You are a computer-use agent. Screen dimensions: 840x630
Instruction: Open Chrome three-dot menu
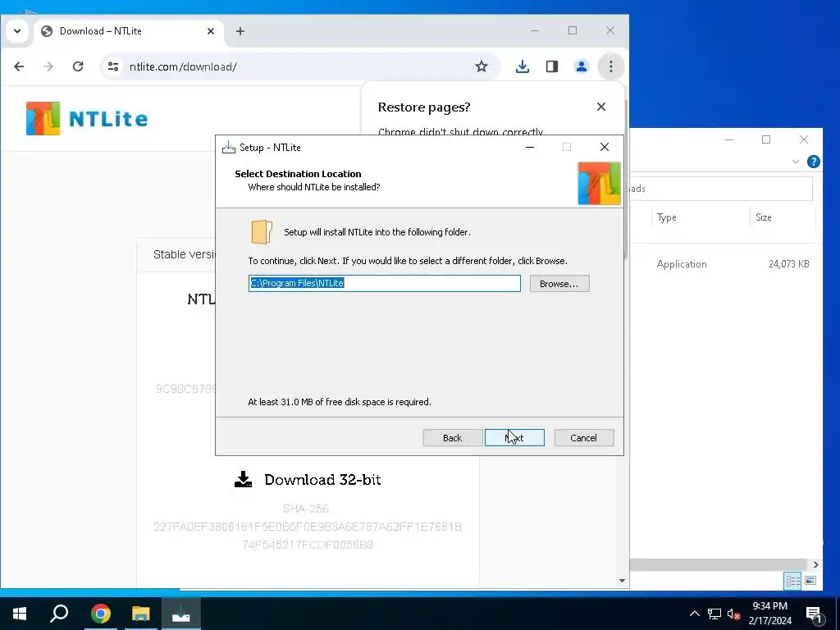[610, 66]
